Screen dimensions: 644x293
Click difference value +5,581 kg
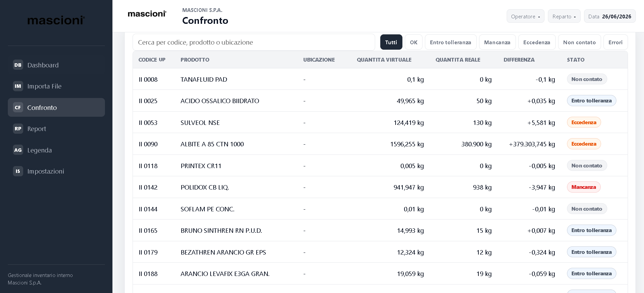[541, 123]
